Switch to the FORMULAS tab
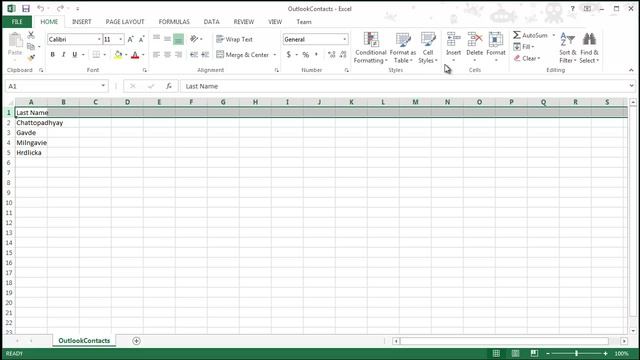This screenshot has width=640, height=360. (x=174, y=22)
